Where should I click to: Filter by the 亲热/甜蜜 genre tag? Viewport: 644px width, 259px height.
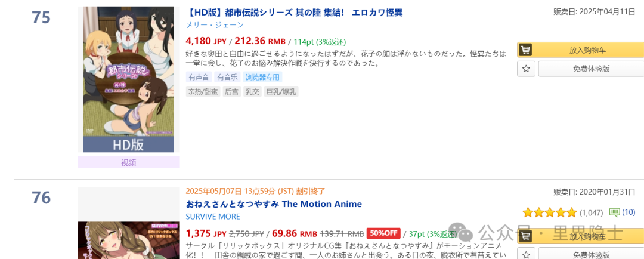pos(203,91)
